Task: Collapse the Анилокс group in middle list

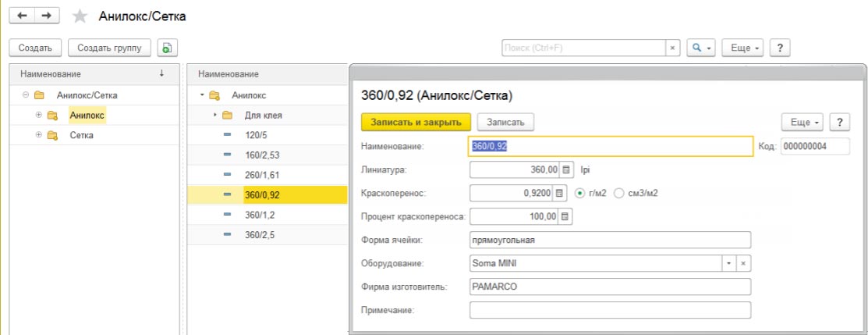Action: tap(202, 95)
